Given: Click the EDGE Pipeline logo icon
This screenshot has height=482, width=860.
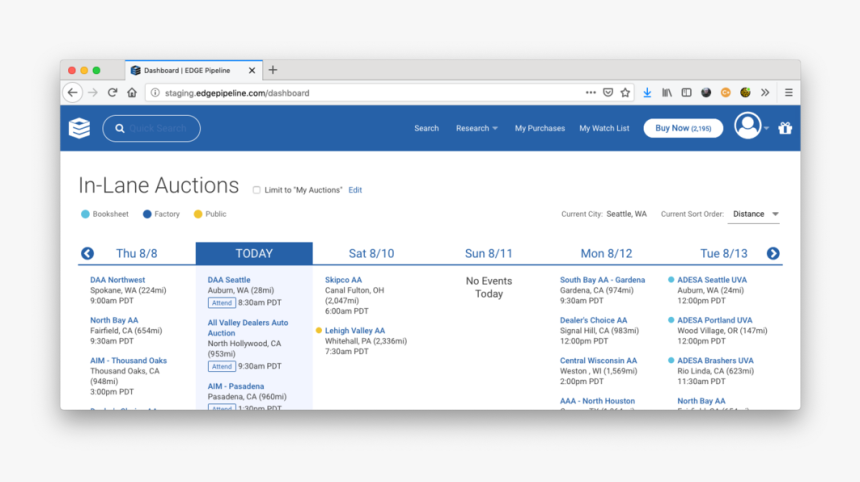Looking at the screenshot, I should 80,128.
